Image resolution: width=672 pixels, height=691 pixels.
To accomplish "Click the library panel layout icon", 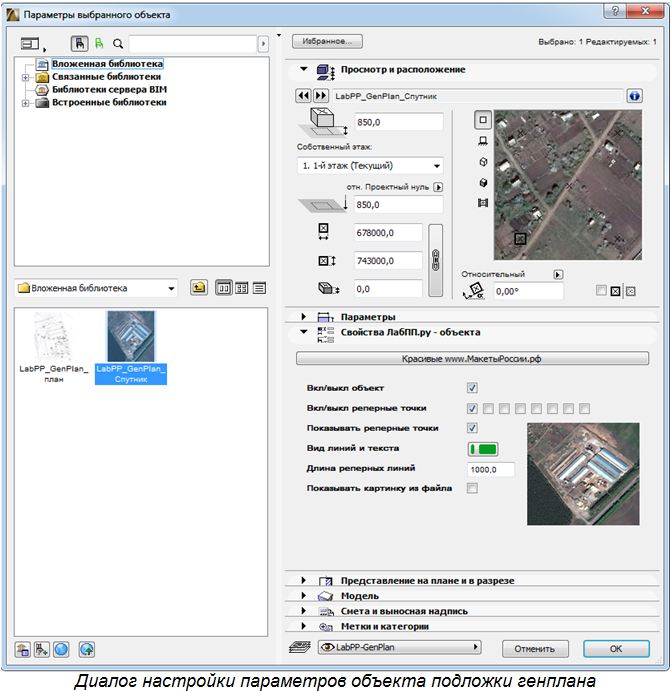I will [30, 44].
